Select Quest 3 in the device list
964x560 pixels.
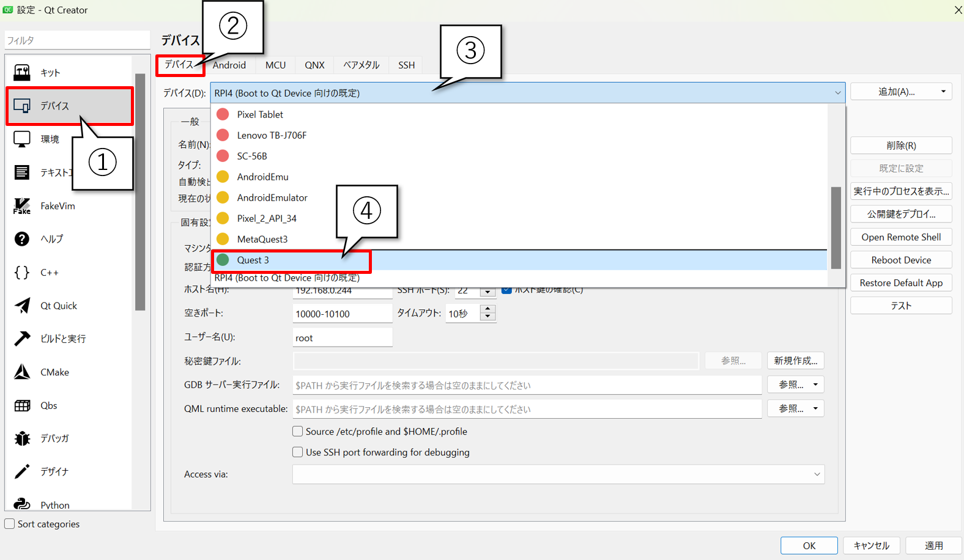(253, 260)
